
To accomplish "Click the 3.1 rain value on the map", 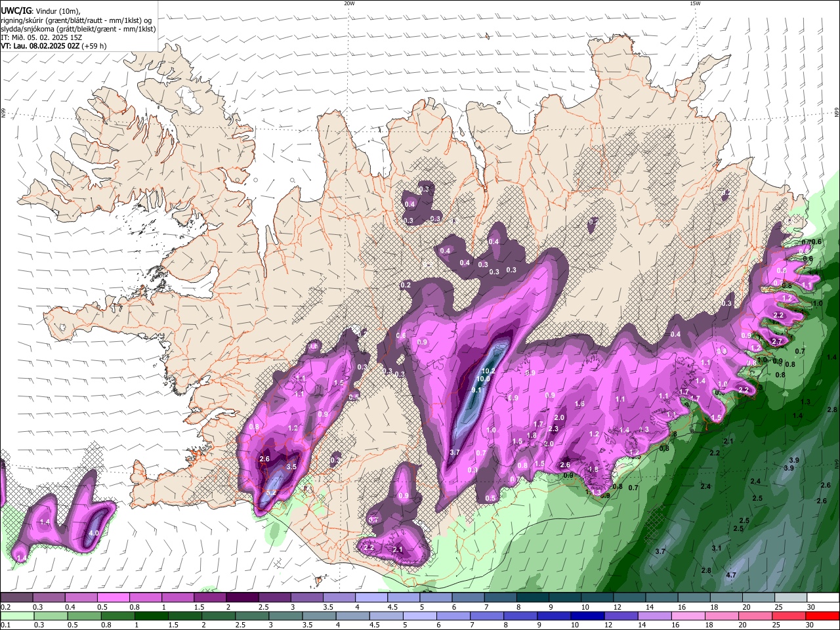I will (x=717, y=548).
